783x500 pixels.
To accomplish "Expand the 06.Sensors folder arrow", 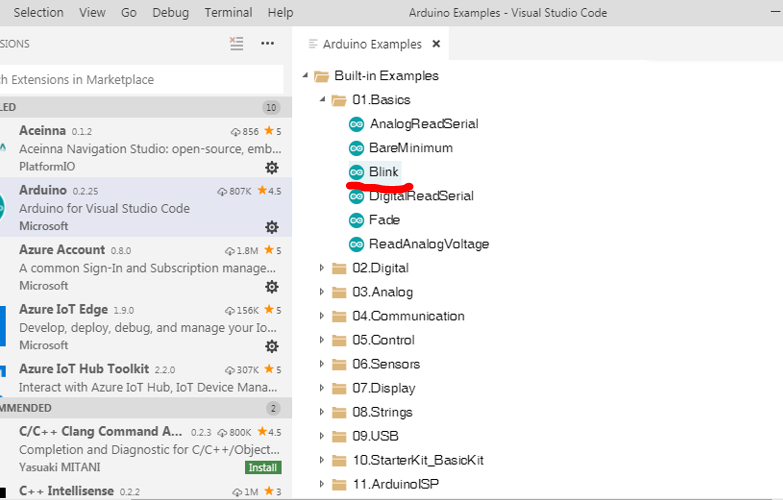I will point(322,364).
